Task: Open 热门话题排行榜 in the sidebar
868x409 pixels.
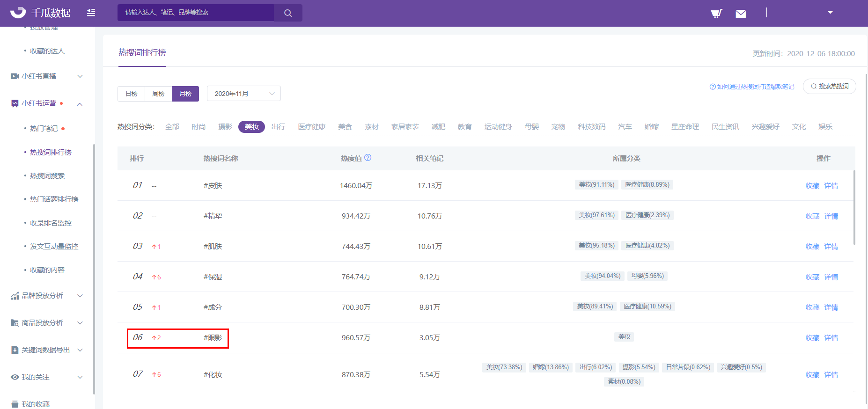Action: pos(54,199)
